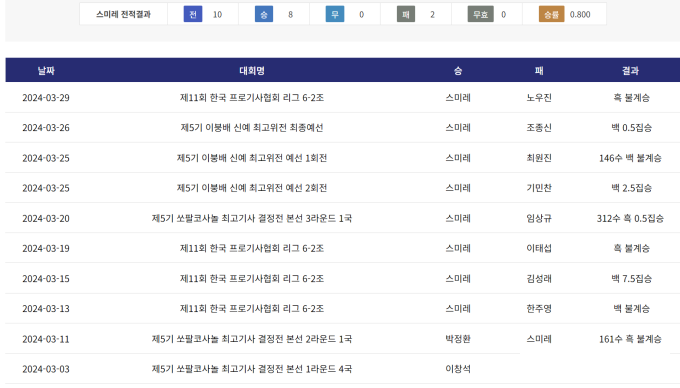680x388 pixels.
Task: Click 스미레 winner in the 2024-03-26 row
Action: pyautogui.click(x=458, y=127)
